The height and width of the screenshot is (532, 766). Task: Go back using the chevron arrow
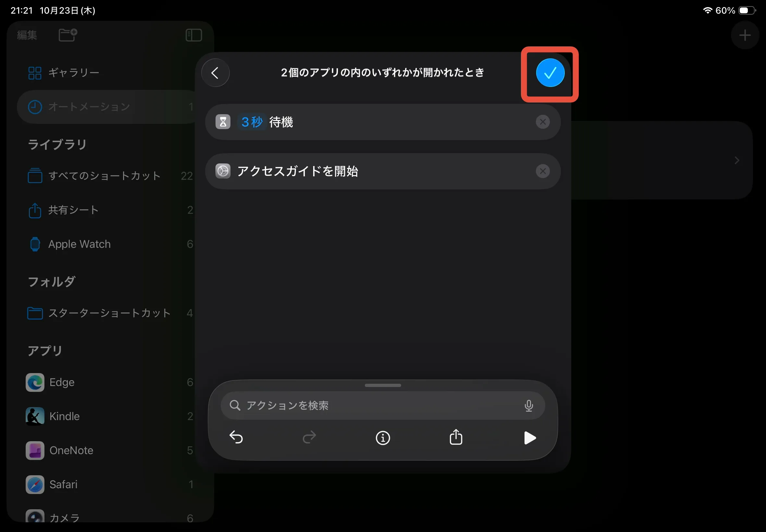[216, 73]
